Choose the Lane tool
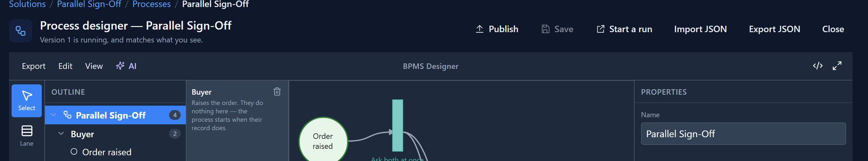The width and height of the screenshot is (868, 161). pyautogui.click(x=27, y=136)
